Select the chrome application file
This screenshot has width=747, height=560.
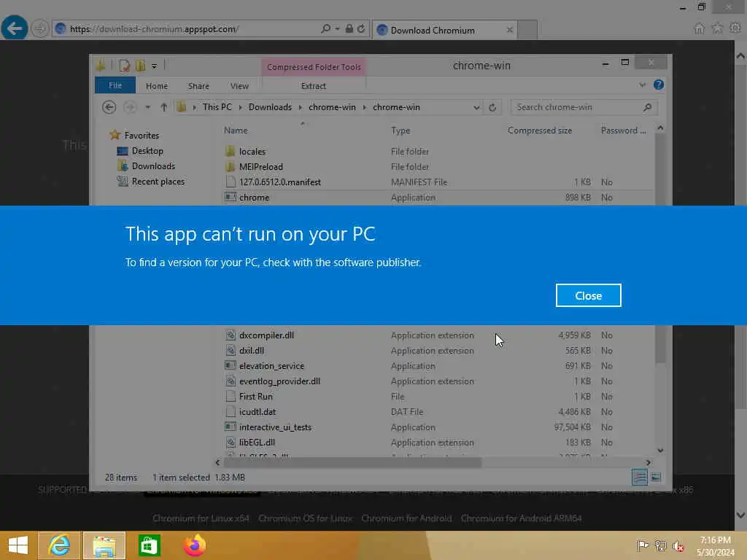[x=254, y=197]
